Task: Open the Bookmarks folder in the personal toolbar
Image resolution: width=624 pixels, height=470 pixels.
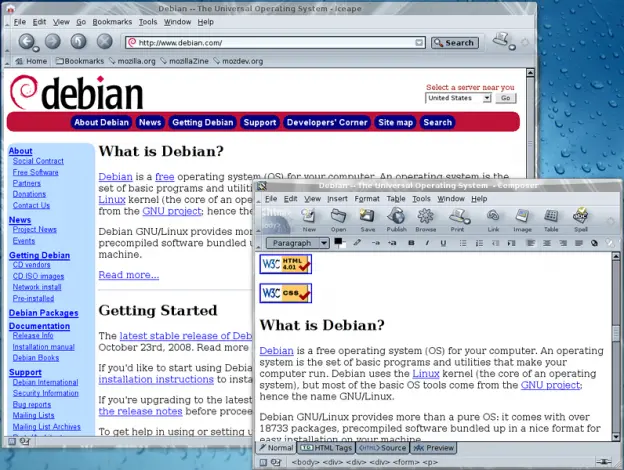Action: pos(80,61)
